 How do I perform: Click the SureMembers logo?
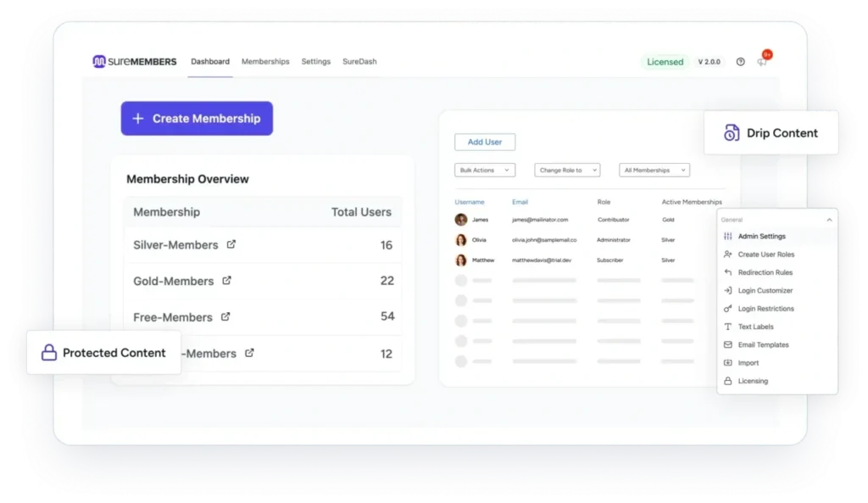coord(135,61)
